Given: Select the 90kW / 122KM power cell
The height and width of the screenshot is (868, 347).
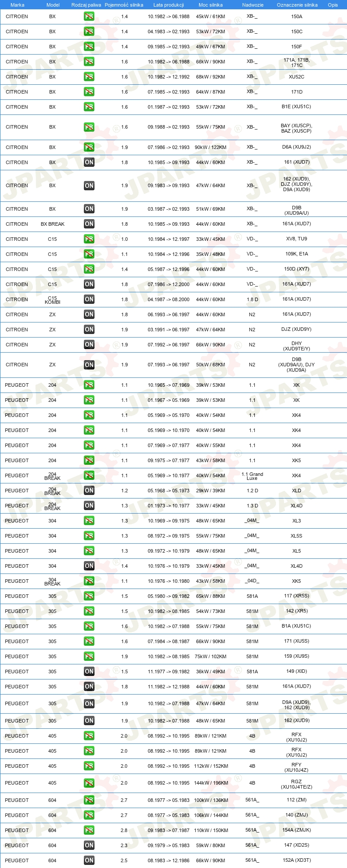Looking at the screenshot, I should point(210,147).
